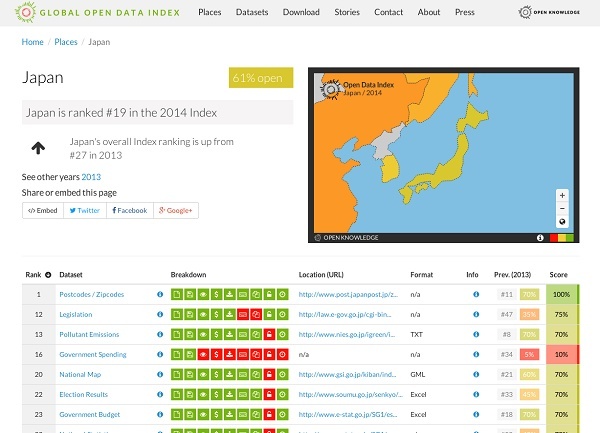
Task: Click the globe reset-view map button
Action: click(x=562, y=222)
